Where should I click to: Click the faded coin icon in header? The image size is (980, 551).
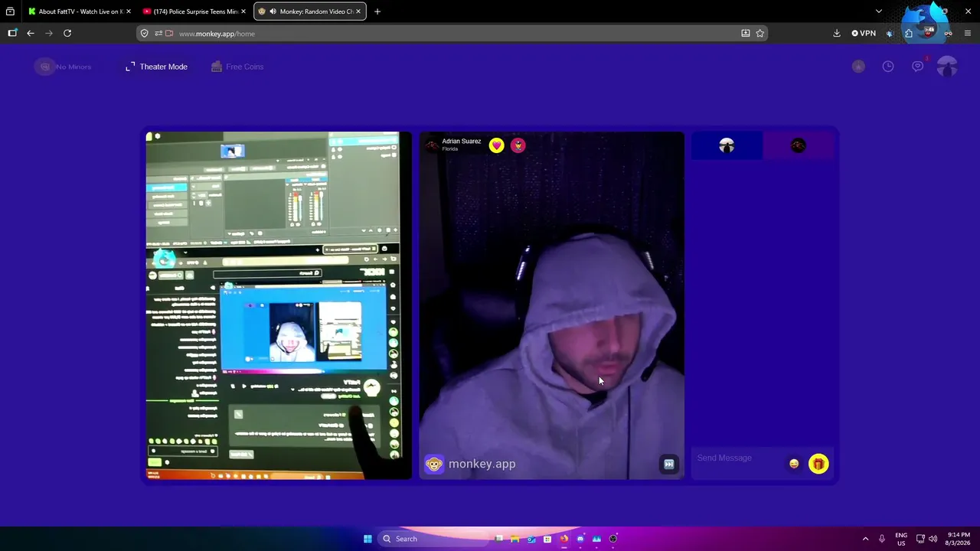[858, 67]
